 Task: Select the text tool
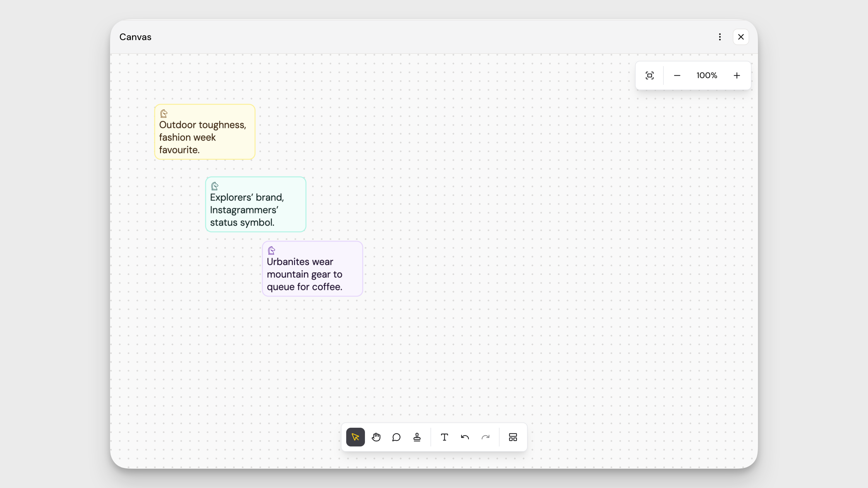[444, 437]
